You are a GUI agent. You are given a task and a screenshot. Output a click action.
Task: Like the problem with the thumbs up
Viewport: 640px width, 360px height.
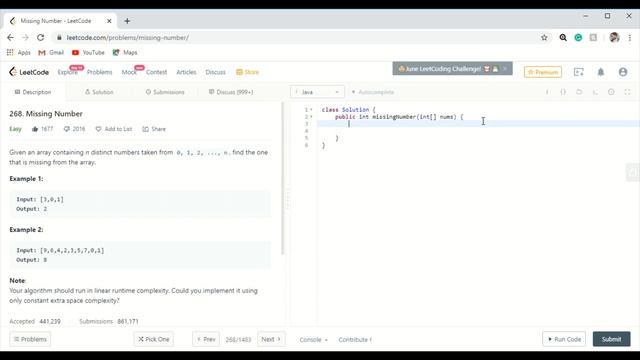coord(35,129)
